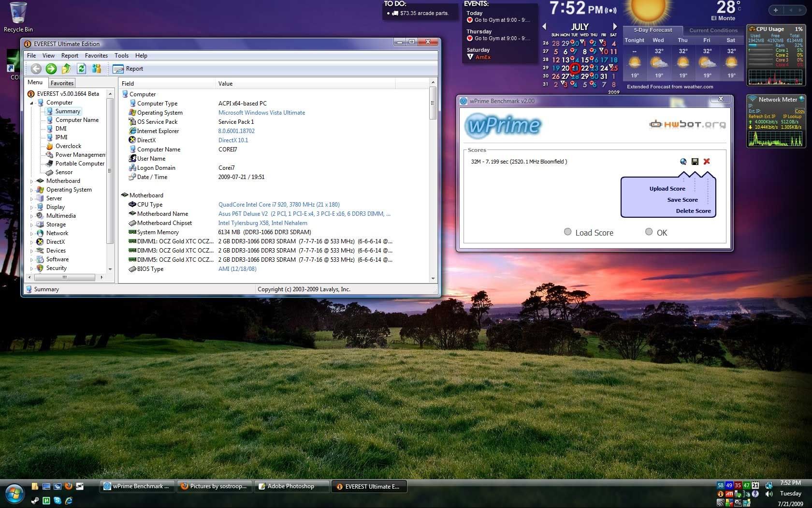The image size is (812, 508).
Task: Click the volume speaker icon in system tray
Action: pyautogui.click(x=769, y=494)
